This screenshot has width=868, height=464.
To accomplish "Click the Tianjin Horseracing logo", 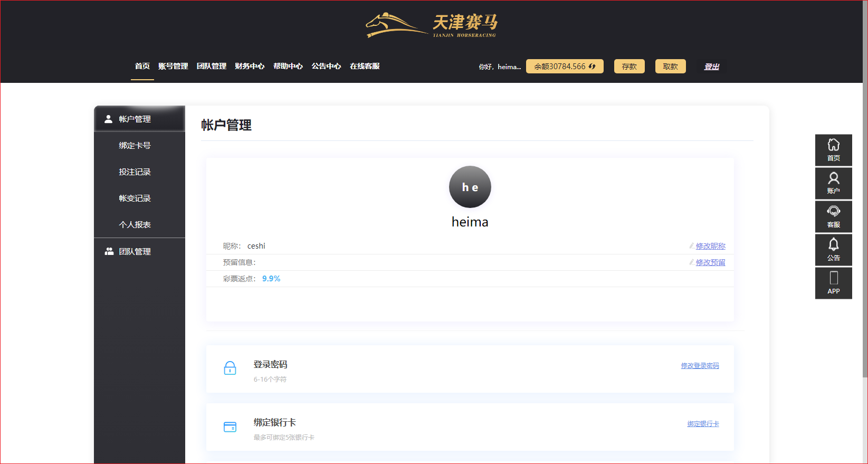I will coord(431,25).
